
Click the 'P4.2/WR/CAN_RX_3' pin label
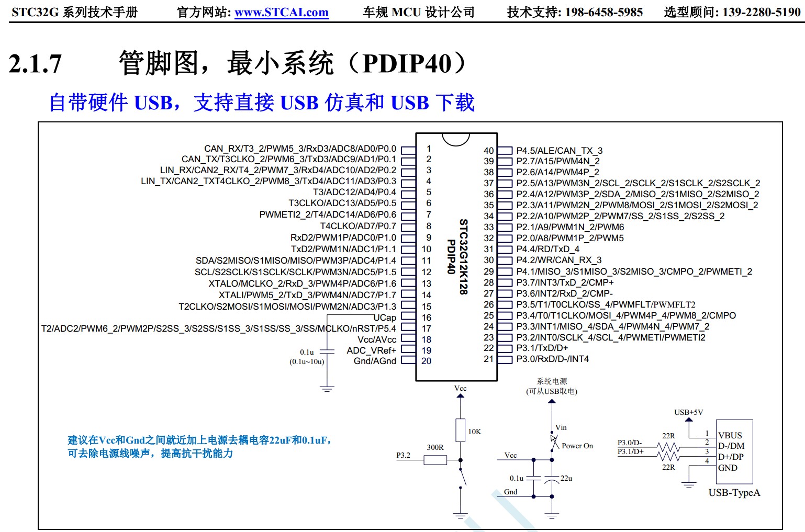coord(559,260)
